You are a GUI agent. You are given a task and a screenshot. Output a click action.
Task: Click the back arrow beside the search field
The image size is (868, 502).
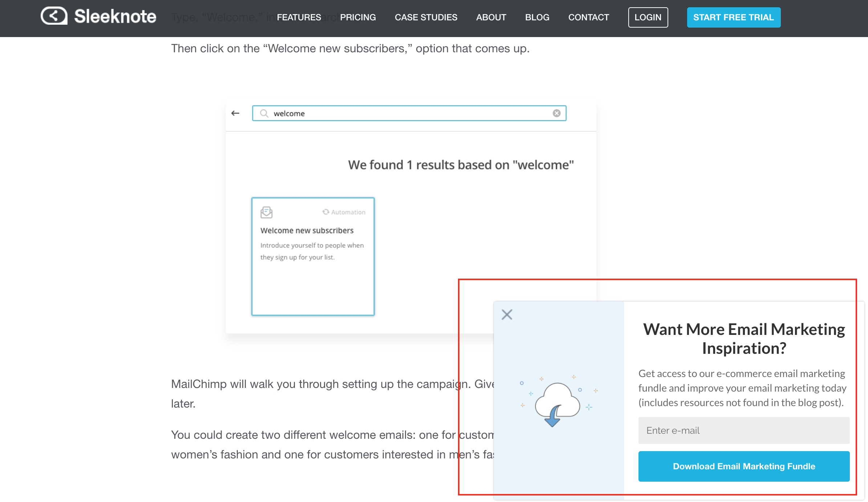click(235, 113)
